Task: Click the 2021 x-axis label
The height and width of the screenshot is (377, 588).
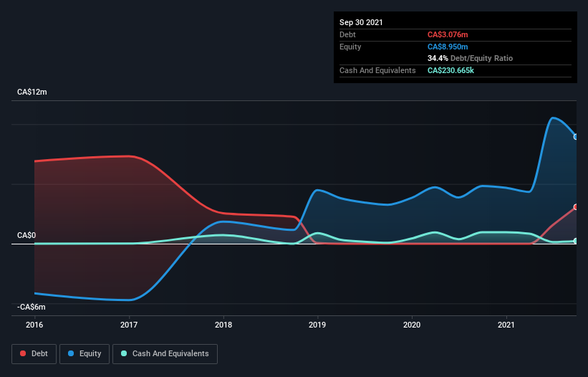Action: (506, 325)
